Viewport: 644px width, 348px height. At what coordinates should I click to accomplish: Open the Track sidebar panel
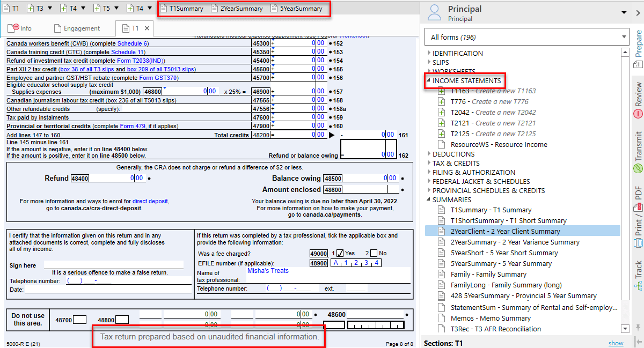pyautogui.click(x=638, y=276)
